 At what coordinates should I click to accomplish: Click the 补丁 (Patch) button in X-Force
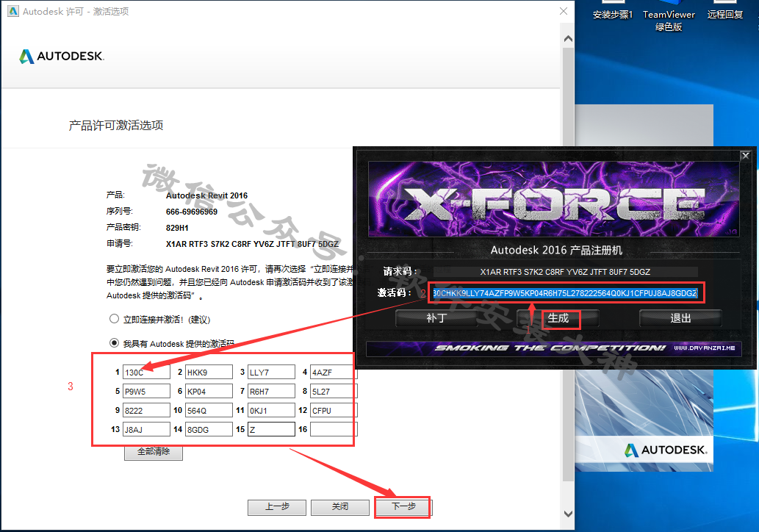click(x=436, y=318)
